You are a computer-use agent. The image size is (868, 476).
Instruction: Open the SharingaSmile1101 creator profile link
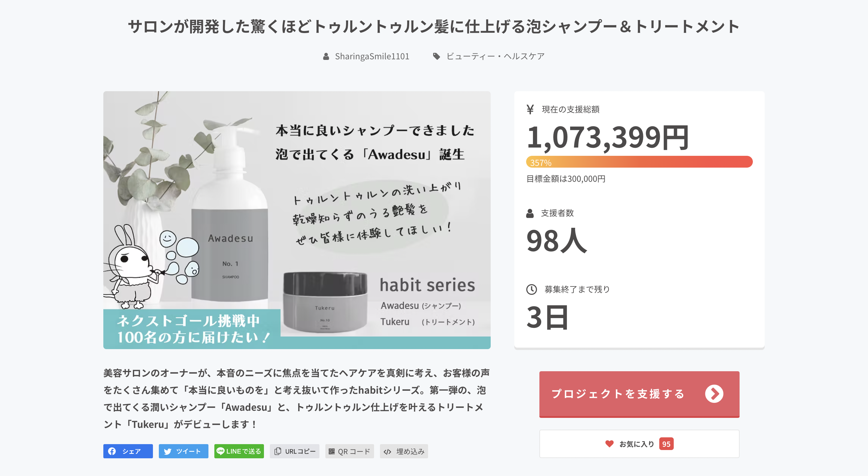click(372, 56)
